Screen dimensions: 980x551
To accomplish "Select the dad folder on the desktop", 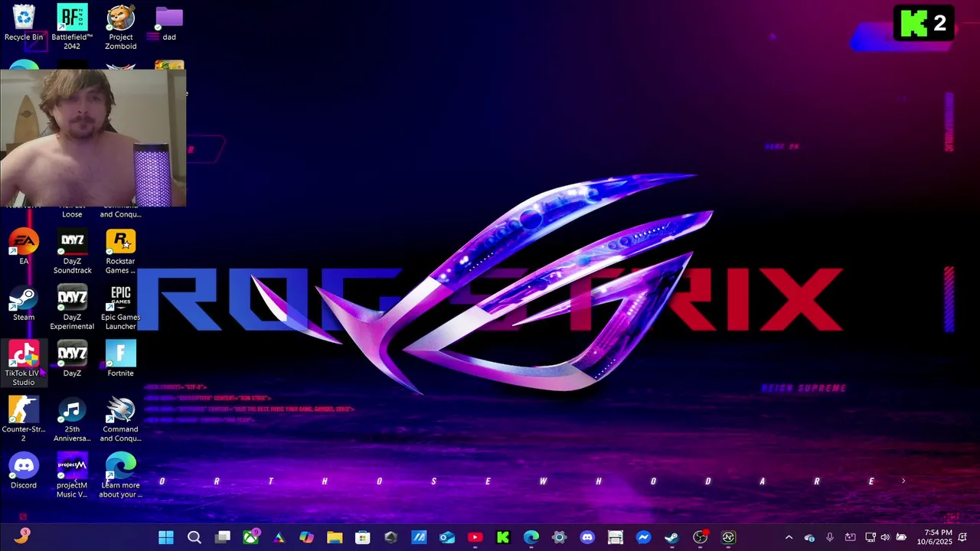I will click(x=169, y=24).
